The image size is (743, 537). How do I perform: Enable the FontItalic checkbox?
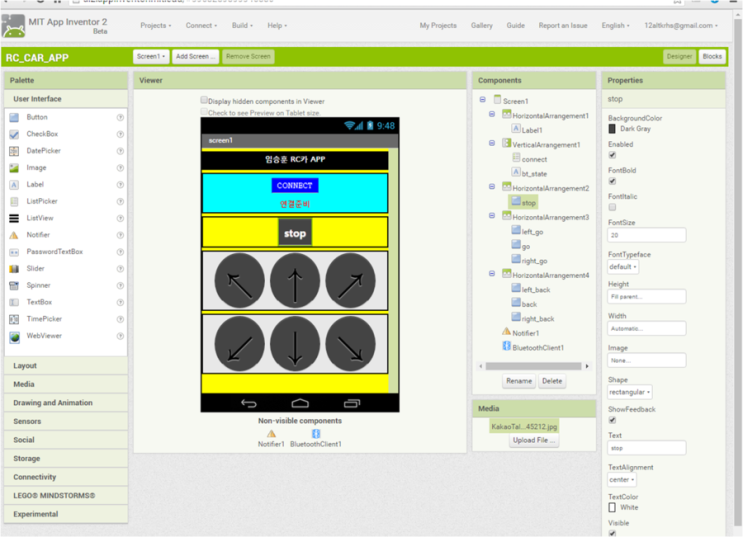612,207
